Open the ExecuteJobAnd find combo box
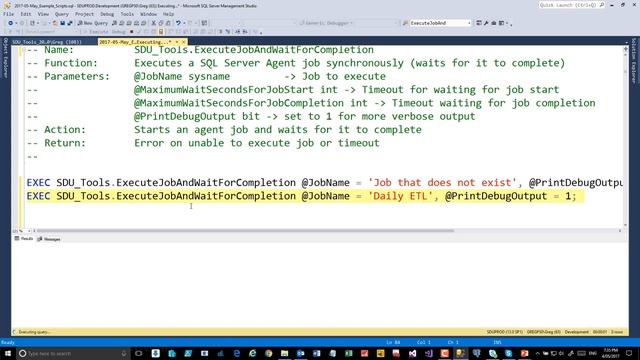The height and width of the screenshot is (360, 640). point(440,23)
